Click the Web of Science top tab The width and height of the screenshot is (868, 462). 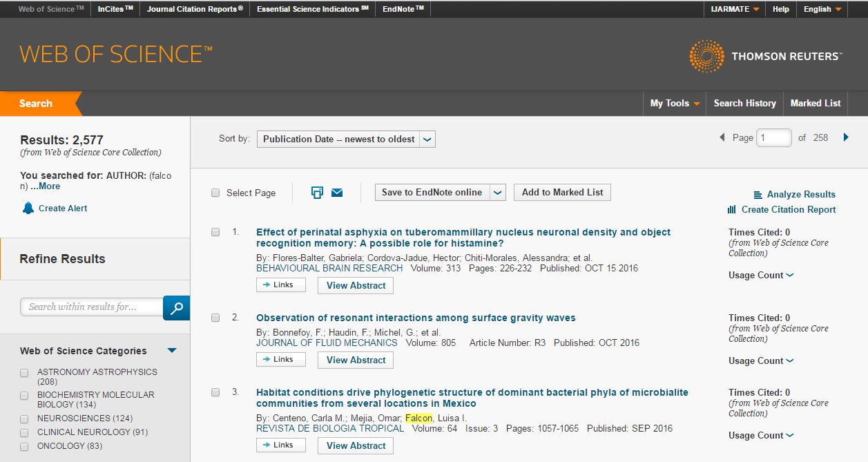(51, 9)
